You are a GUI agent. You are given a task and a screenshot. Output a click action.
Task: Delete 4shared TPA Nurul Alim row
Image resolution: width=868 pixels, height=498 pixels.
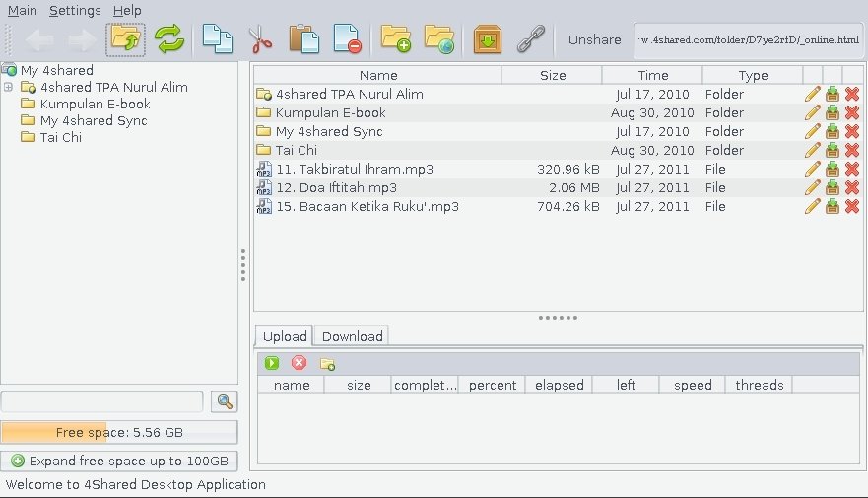(x=852, y=94)
